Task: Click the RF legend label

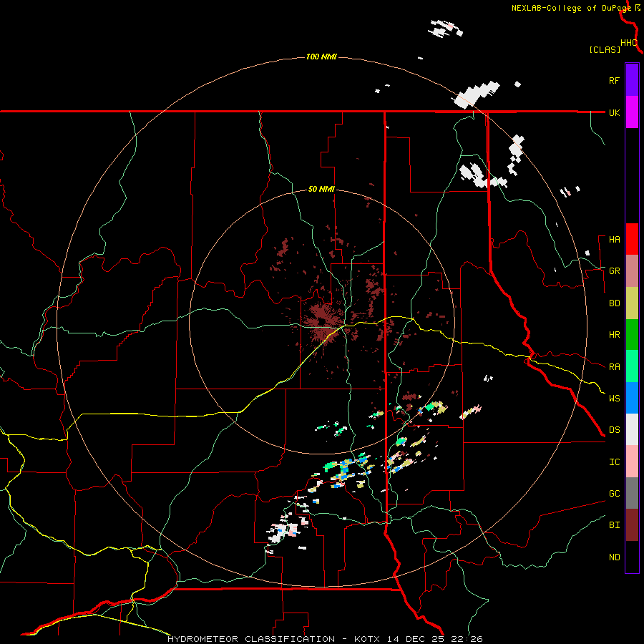Action: (614, 80)
